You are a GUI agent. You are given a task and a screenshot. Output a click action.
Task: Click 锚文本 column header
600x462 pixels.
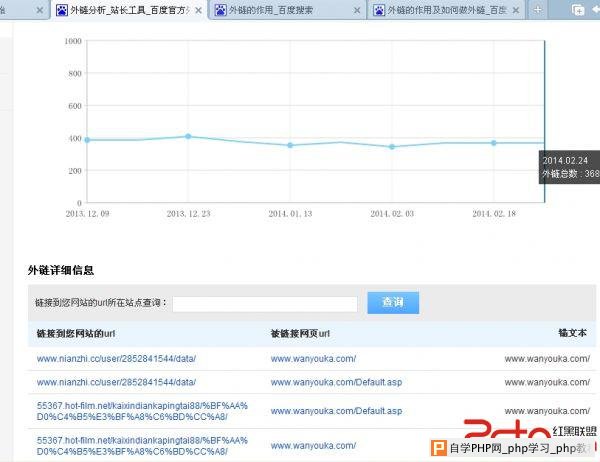click(x=572, y=333)
